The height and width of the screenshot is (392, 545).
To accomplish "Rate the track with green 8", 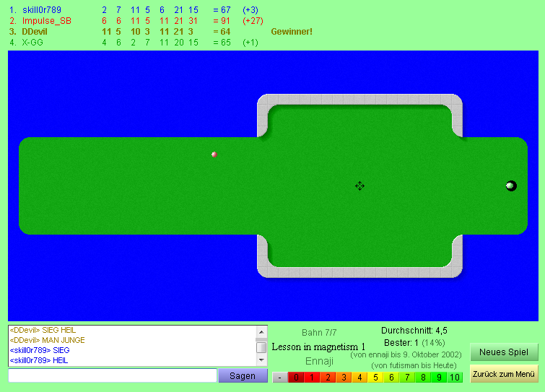I will point(423,377).
